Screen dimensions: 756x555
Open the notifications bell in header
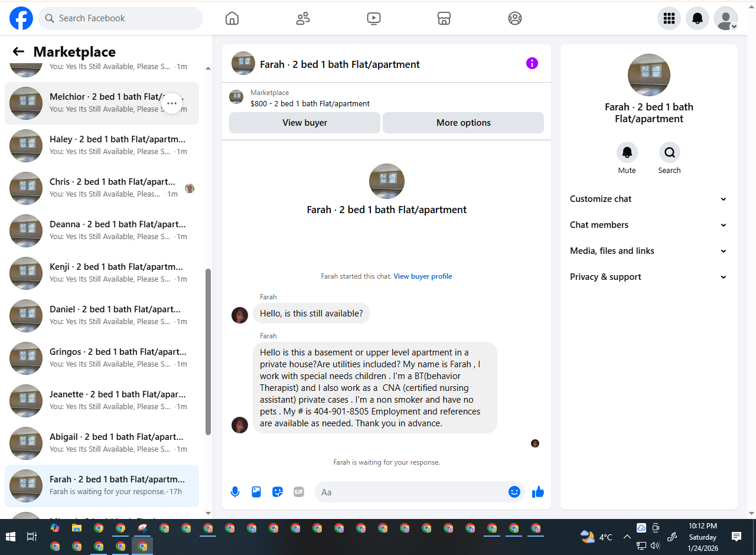tap(698, 18)
